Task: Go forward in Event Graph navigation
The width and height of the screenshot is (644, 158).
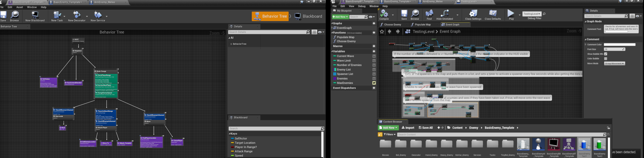Action: click(x=398, y=31)
